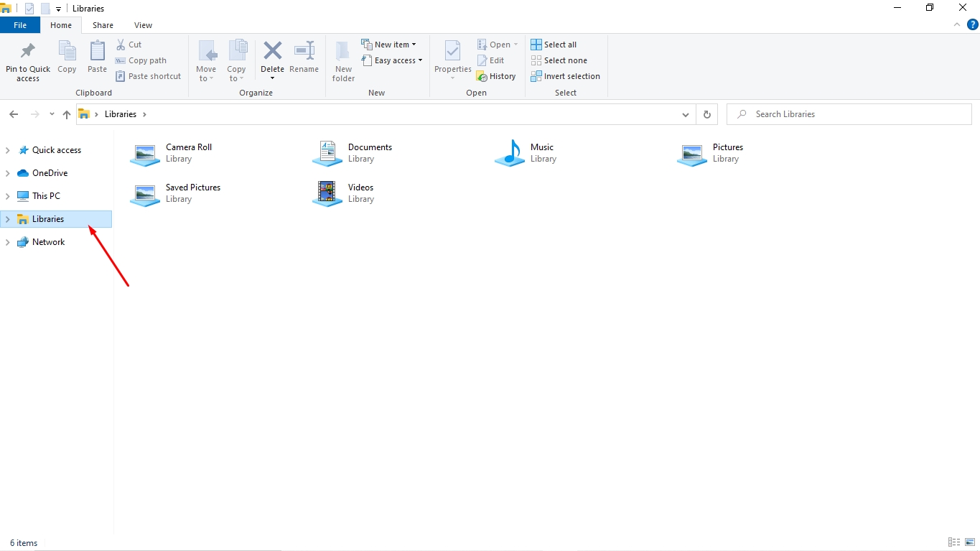Click the New folder icon

343,51
